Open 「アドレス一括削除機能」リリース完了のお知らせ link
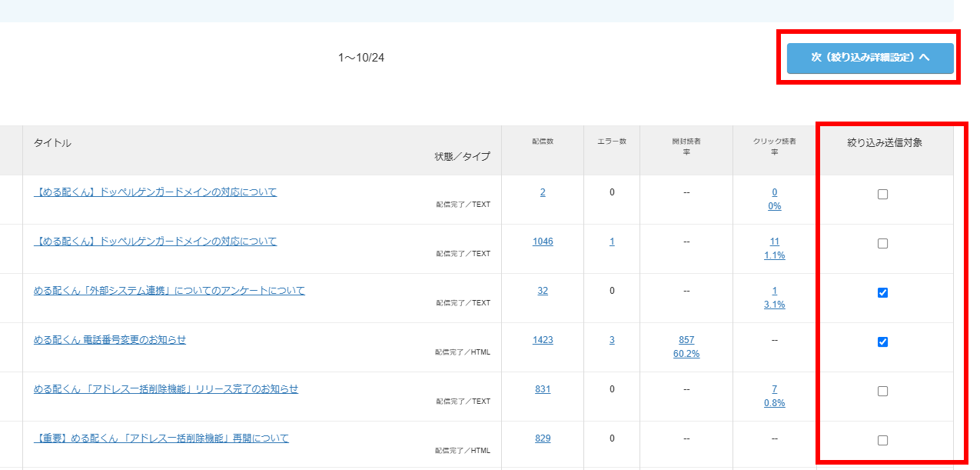The width and height of the screenshot is (980, 470). tap(166, 389)
